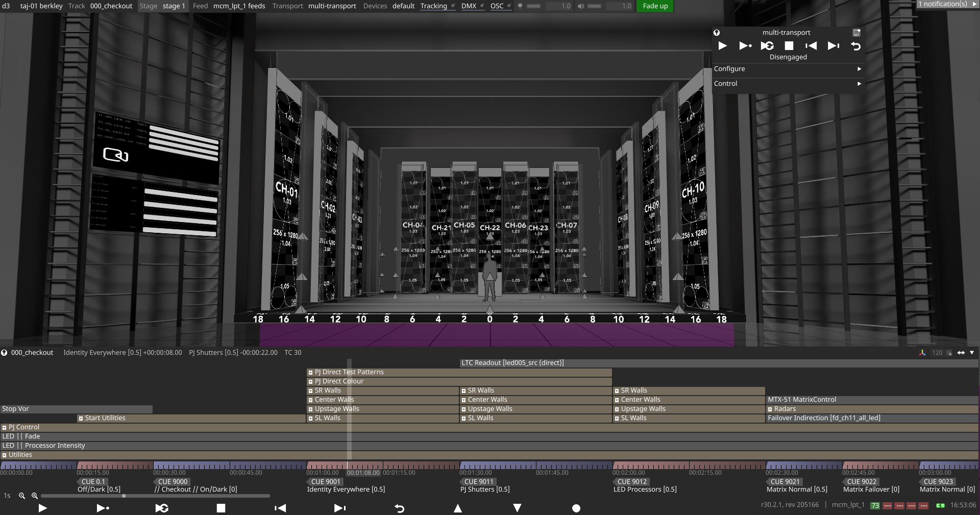Open the Feed mcm_lpt_1 feeds menu
Image resolution: width=980 pixels, height=515 pixels.
[229, 6]
